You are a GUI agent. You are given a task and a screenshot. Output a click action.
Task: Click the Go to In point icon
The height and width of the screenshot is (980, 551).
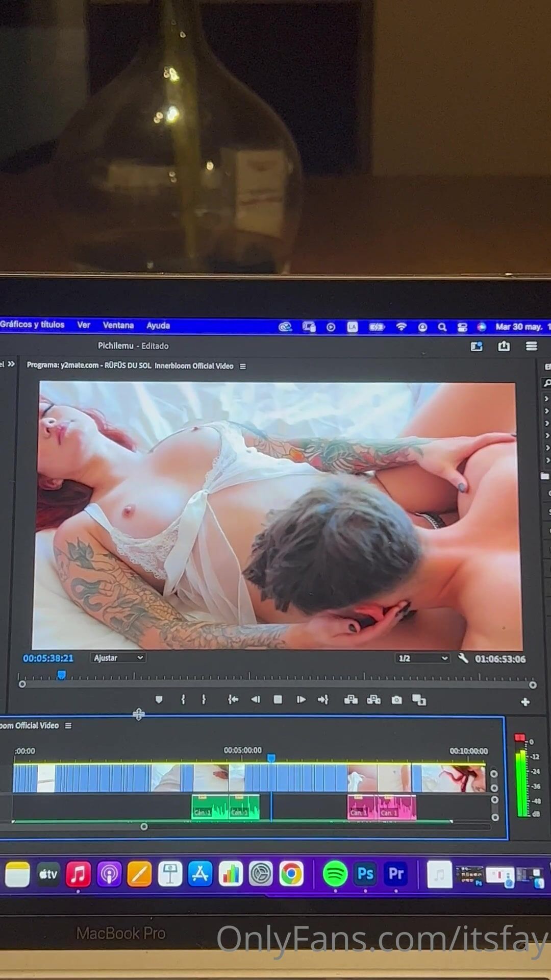click(x=233, y=699)
